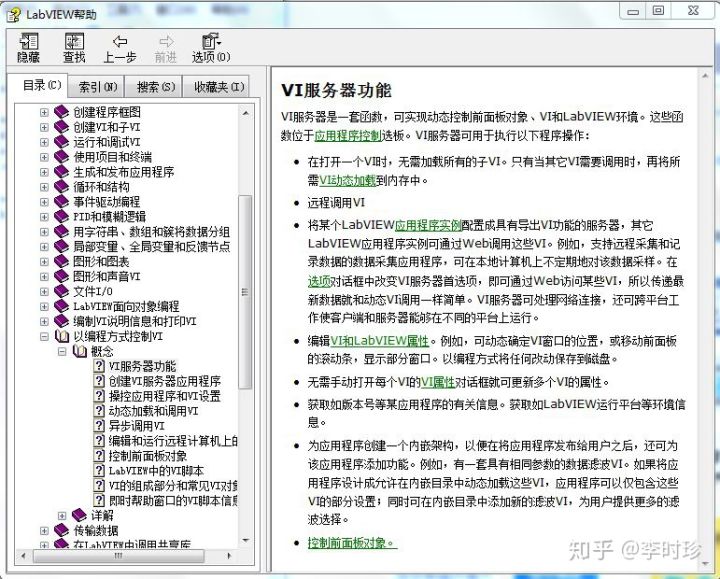This screenshot has width=720, height=579.
Task: Click the tree scroll-down arrow
Action: click(x=245, y=541)
